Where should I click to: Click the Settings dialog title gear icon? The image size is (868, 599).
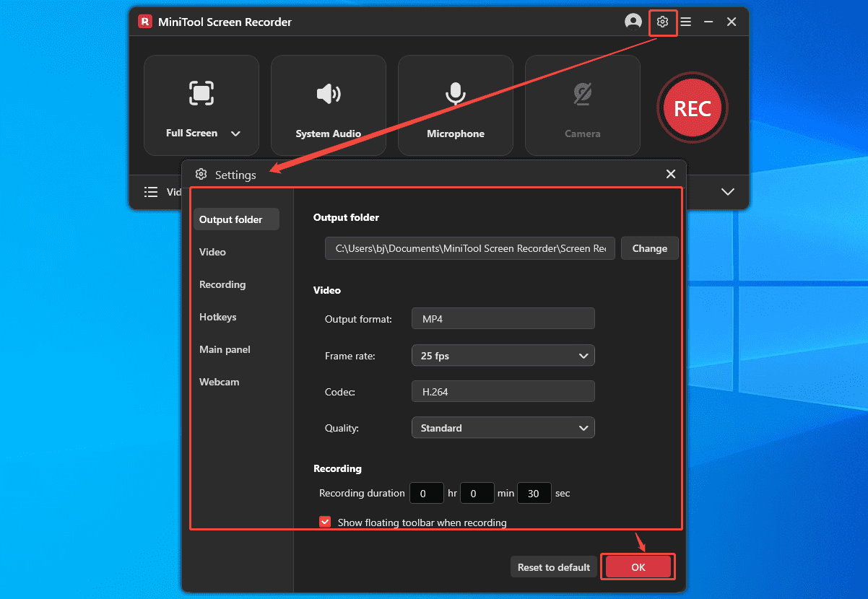click(x=201, y=174)
